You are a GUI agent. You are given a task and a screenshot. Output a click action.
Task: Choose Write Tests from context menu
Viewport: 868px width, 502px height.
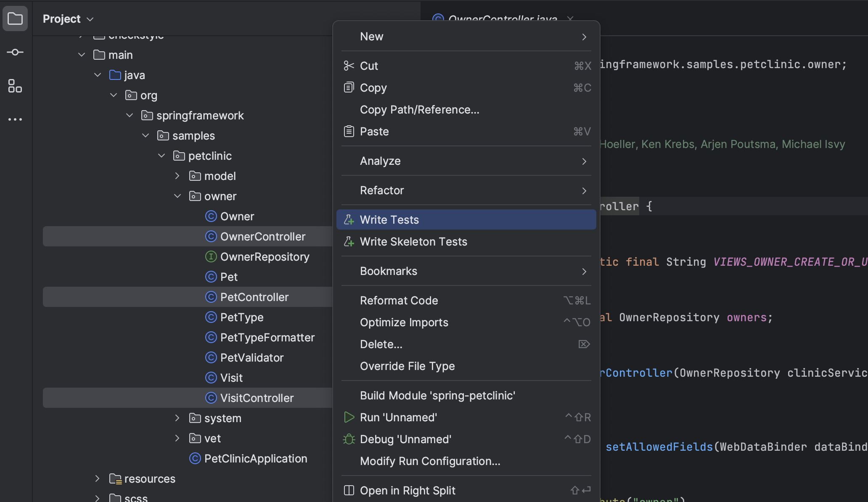tap(389, 219)
